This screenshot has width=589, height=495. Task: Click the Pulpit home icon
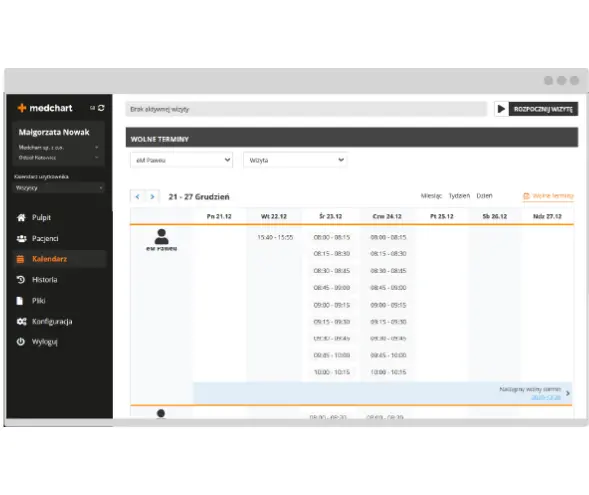[21, 217]
